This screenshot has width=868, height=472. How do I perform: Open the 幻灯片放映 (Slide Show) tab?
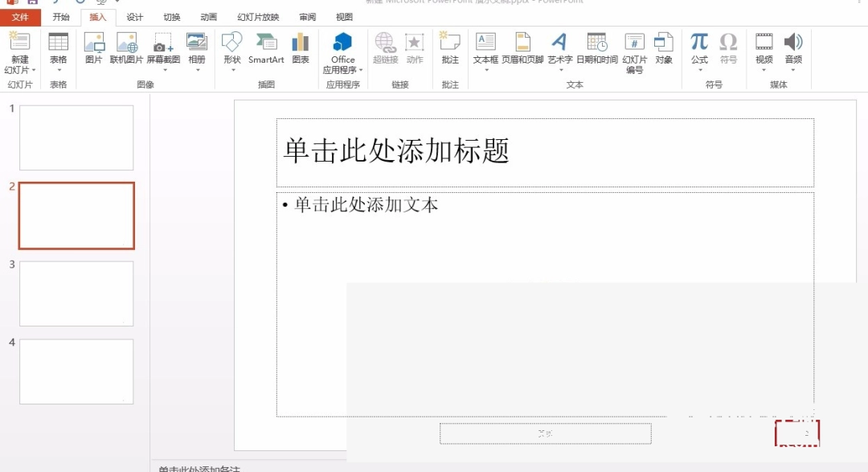tap(258, 17)
